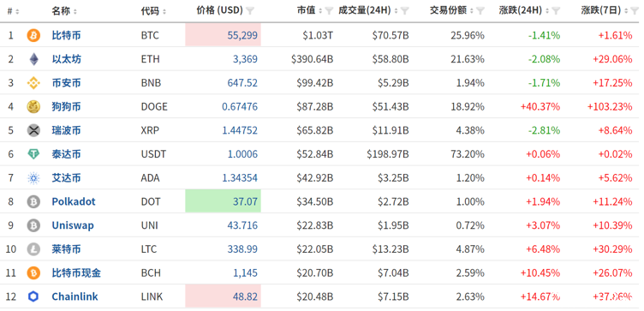644x311 pixels.
Task: Open the filter funnel for 成交量(24H)
Action: [x=405, y=11]
